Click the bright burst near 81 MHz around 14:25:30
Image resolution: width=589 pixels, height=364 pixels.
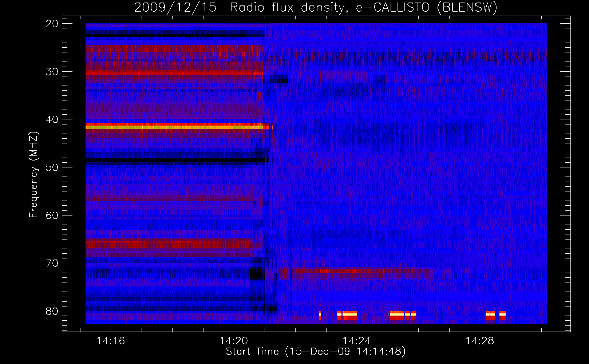point(402,315)
